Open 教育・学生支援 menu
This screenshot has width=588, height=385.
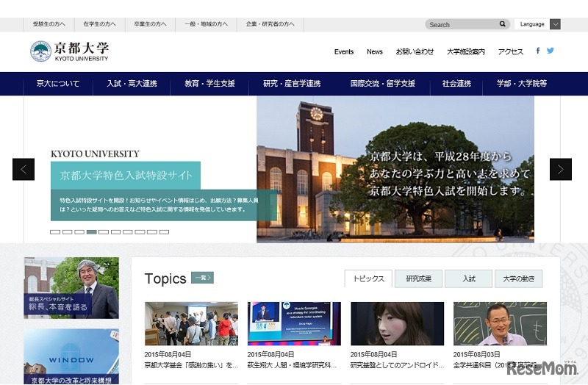209,84
